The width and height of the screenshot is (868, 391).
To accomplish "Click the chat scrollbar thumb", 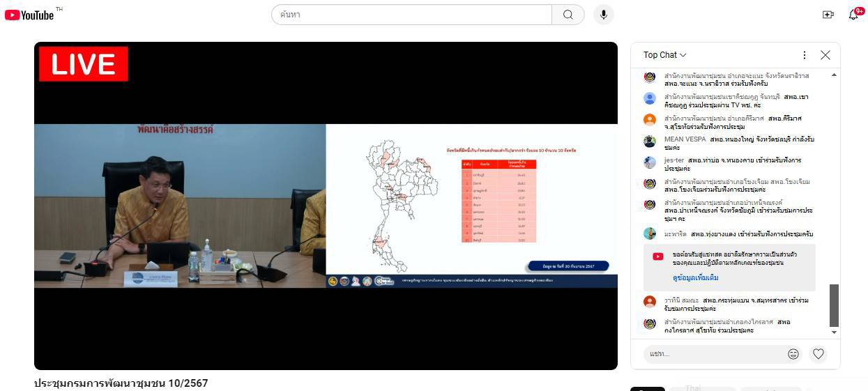I will coord(835,305).
